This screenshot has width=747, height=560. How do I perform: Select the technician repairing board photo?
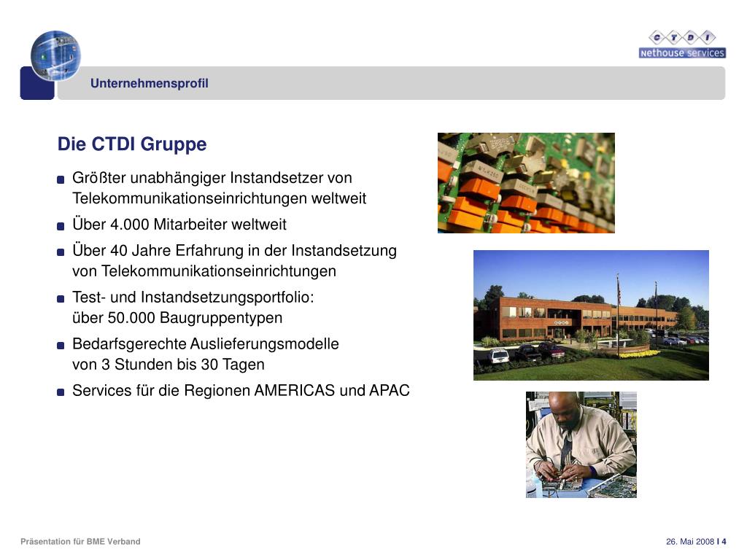click(581, 445)
